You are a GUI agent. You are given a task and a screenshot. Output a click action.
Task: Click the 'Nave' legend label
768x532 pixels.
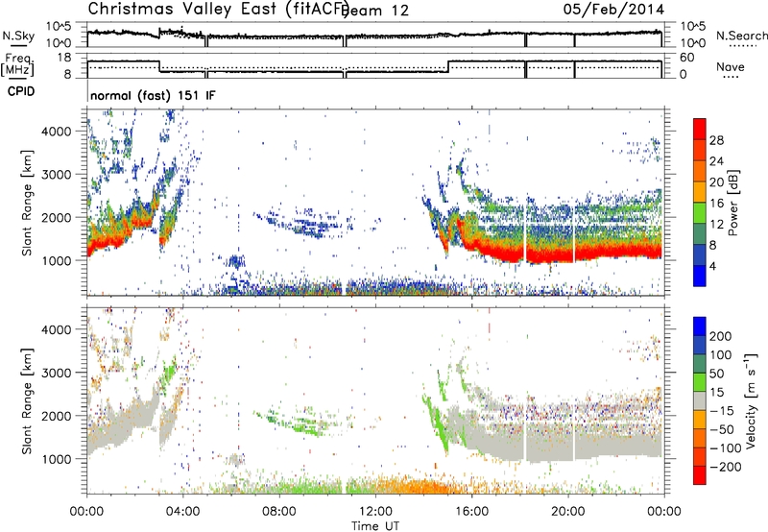pyautogui.click(x=731, y=67)
